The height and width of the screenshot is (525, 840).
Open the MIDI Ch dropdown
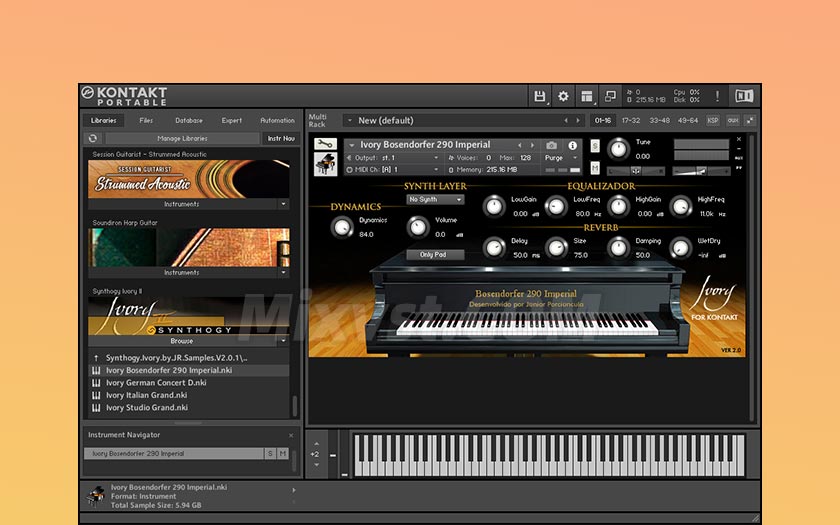(395, 170)
